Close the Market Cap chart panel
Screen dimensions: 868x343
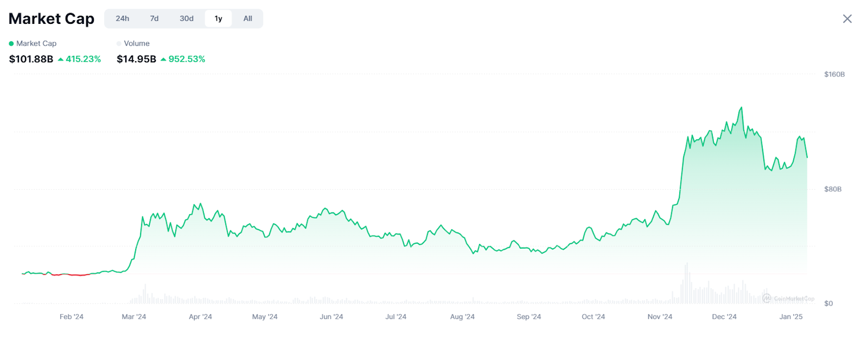[x=847, y=19]
